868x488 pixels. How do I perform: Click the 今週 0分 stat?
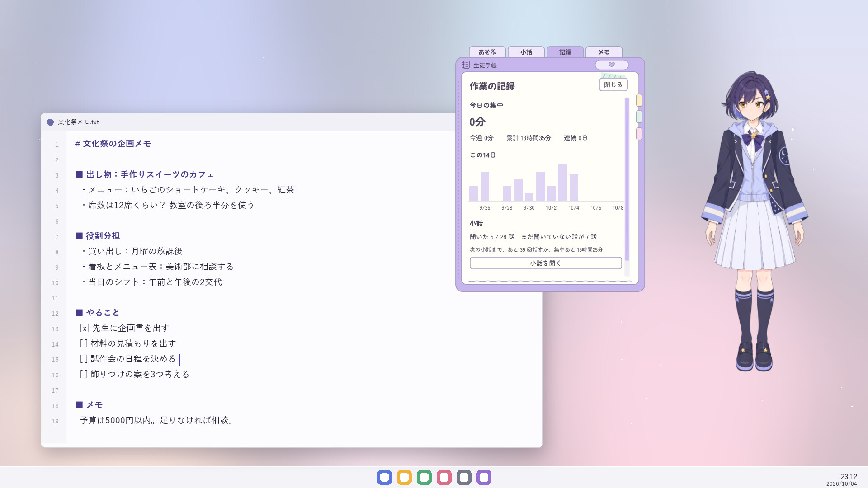(481, 138)
